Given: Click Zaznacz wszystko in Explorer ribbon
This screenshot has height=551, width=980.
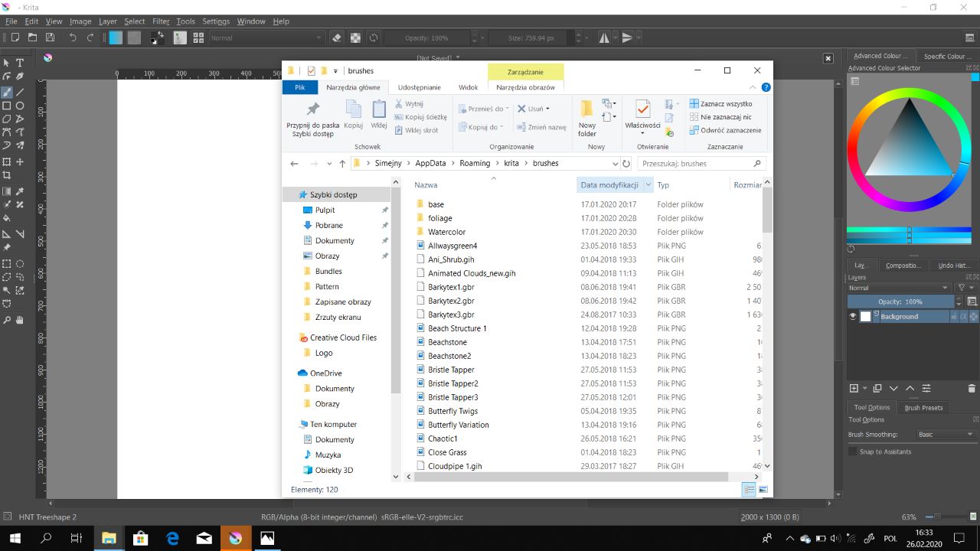Looking at the screenshot, I should [720, 104].
